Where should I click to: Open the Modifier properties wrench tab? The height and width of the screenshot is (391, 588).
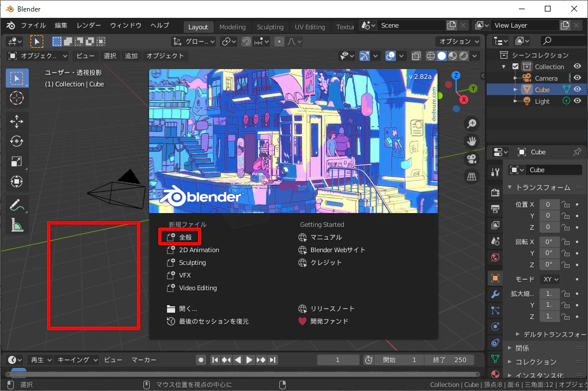pyautogui.click(x=495, y=294)
